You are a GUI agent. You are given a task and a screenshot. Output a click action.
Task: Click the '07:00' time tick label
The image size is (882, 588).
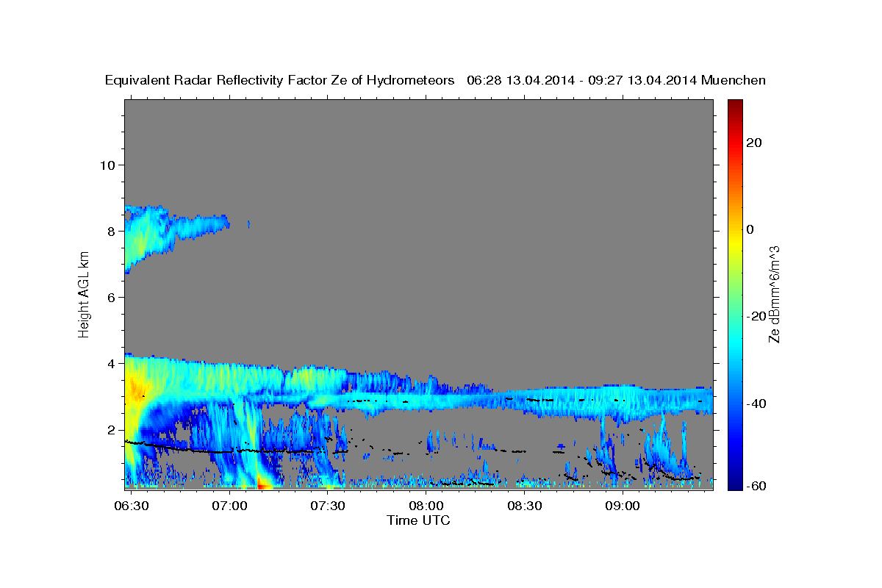point(230,506)
